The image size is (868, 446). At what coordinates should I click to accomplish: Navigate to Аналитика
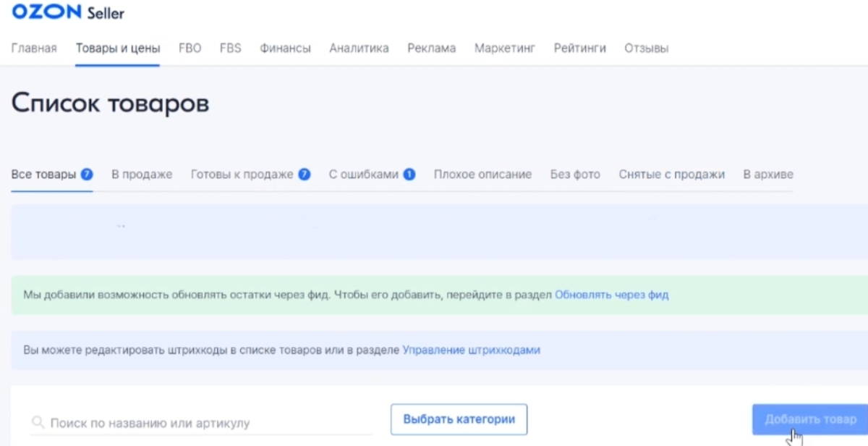(359, 48)
